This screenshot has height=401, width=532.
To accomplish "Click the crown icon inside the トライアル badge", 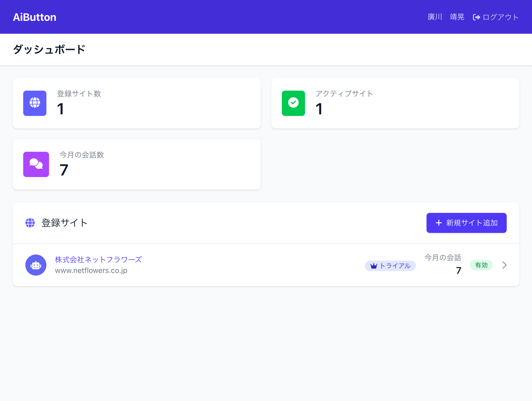I will (374, 266).
